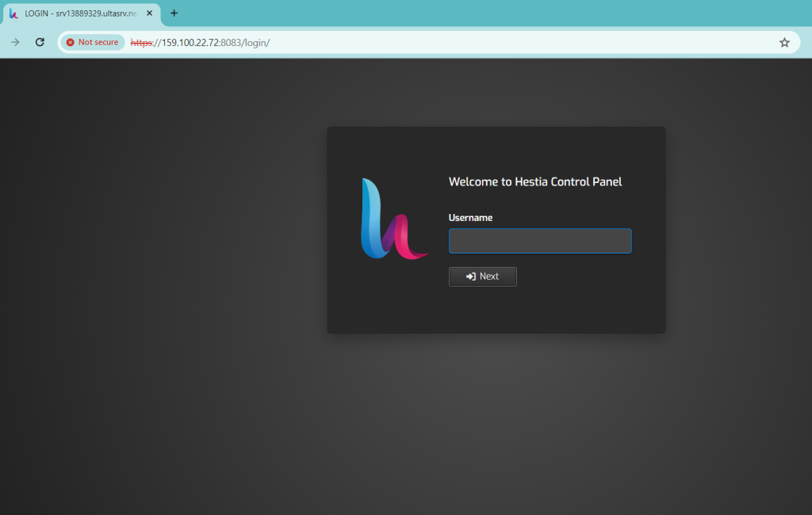The image size is (812, 515).
Task: Click the /login/ path in the URL
Action: click(256, 43)
